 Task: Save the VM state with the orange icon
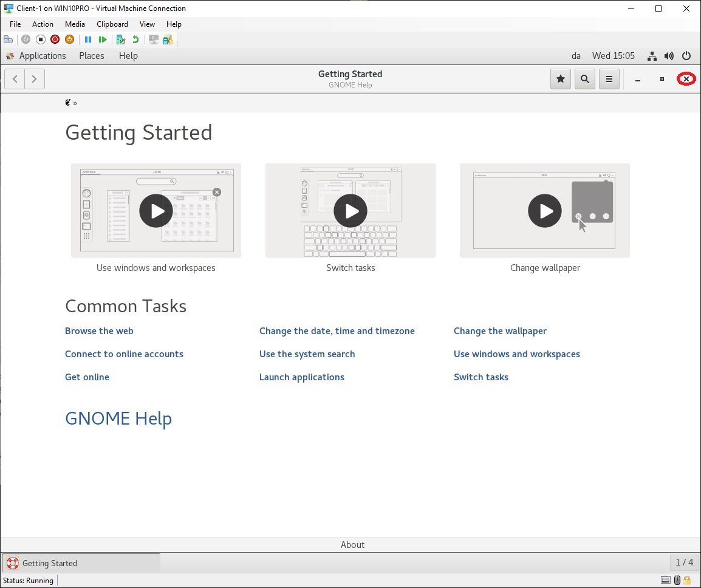pos(69,39)
